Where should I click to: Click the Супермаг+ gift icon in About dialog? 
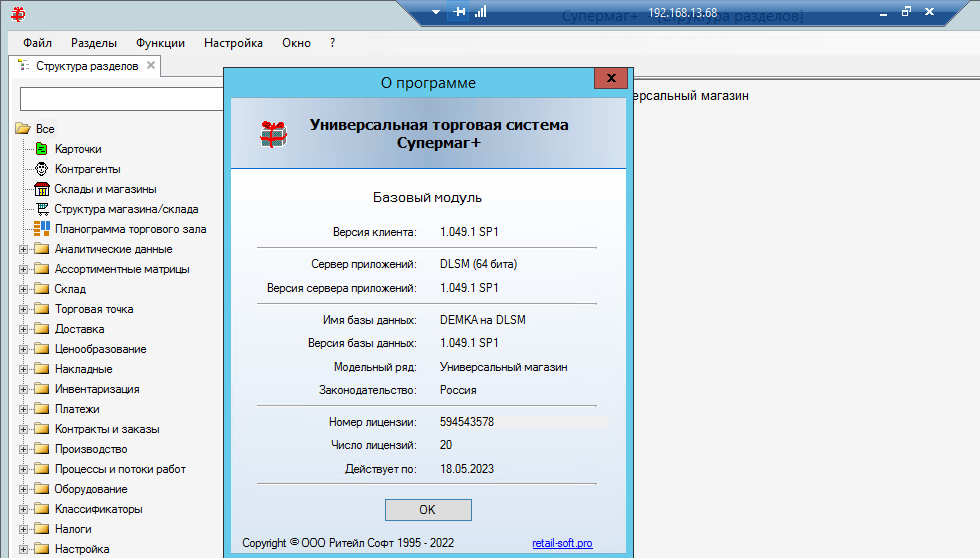click(x=274, y=134)
